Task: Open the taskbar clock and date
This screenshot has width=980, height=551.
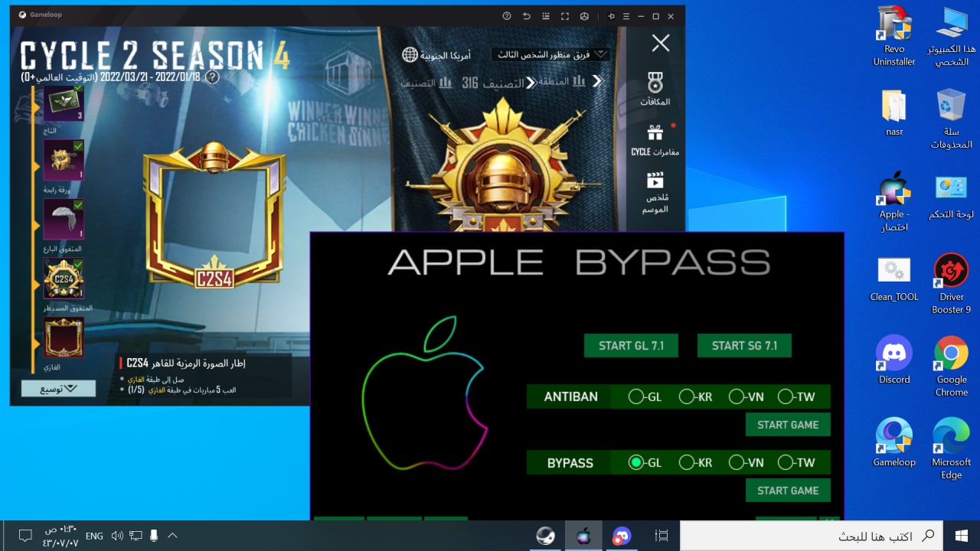Action: (x=61, y=536)
